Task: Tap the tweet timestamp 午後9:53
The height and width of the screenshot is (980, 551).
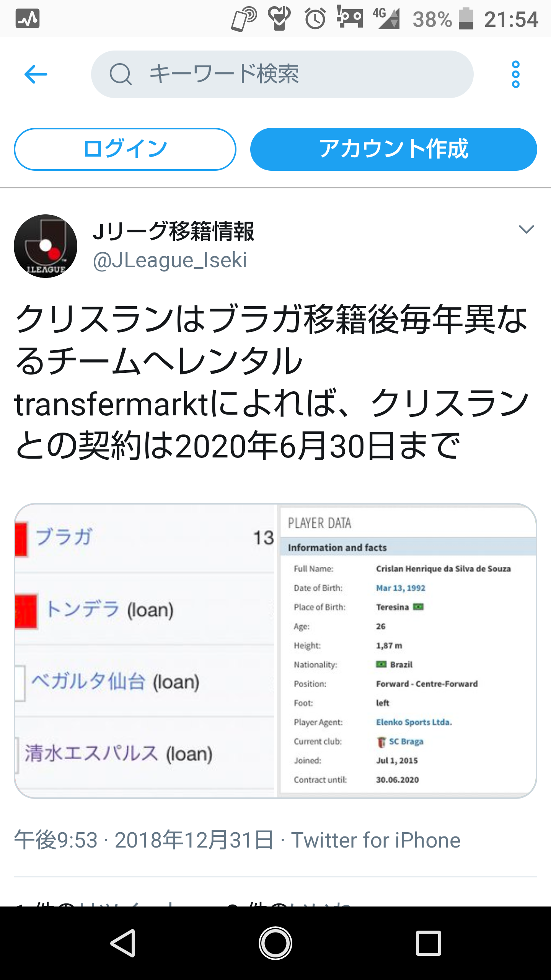Action: [56, 840]
